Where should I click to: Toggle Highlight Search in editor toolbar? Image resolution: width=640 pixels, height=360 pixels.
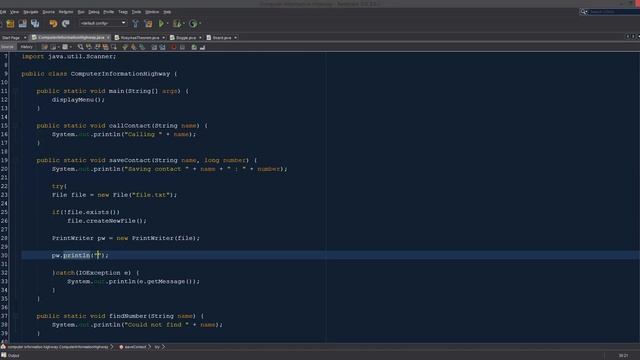(x=105, y=47)
